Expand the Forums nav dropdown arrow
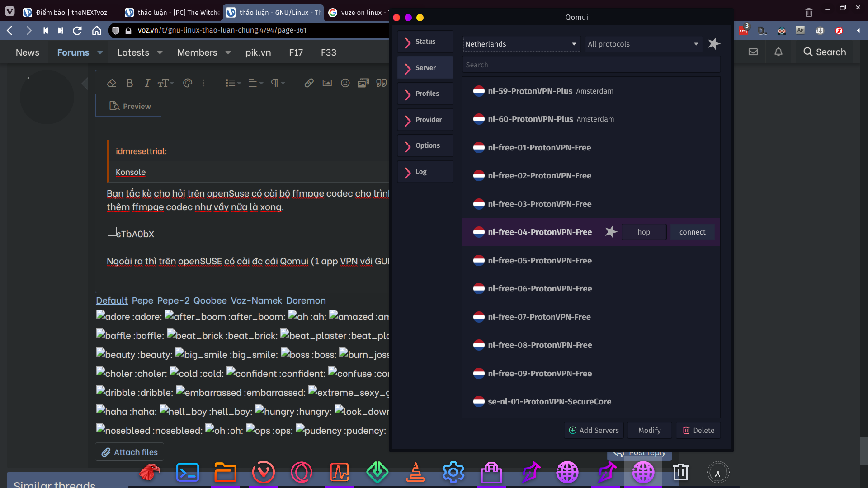This screenshot has width=868, height=488. [100, 52]
